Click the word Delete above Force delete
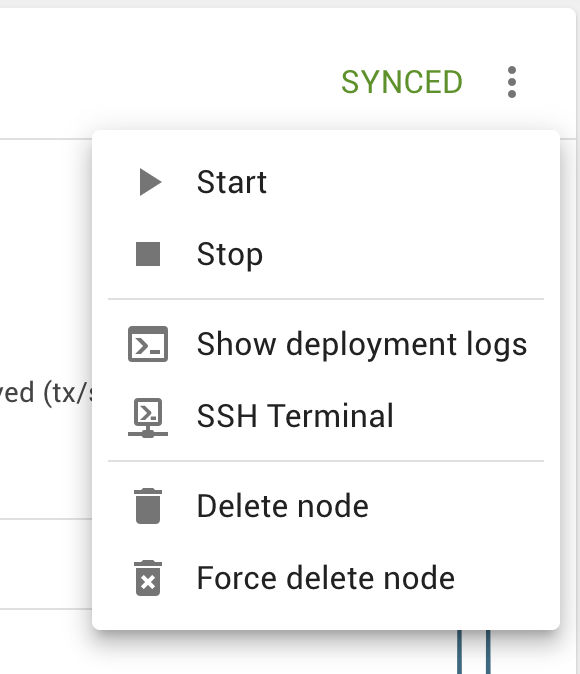 click(x=243, y=506)
